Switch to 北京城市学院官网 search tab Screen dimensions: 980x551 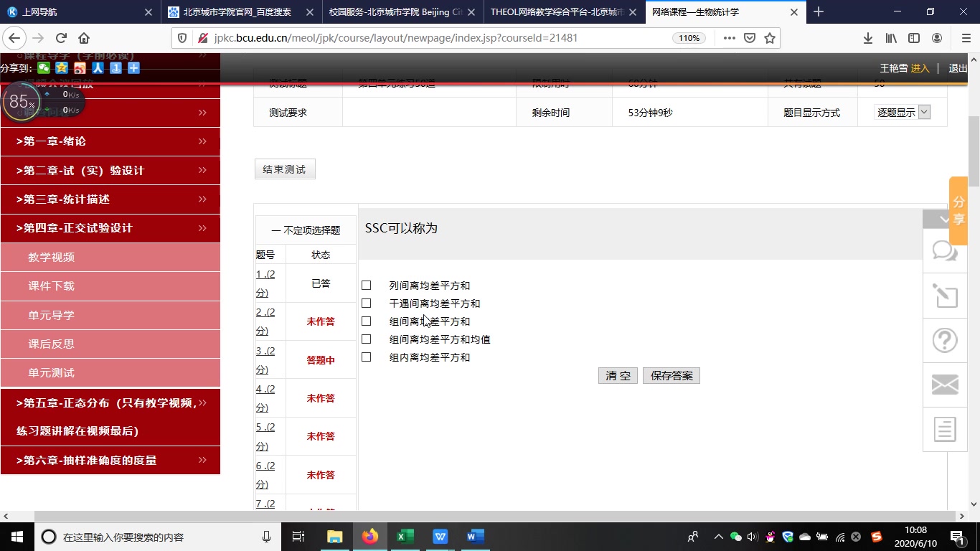point(241,11)
